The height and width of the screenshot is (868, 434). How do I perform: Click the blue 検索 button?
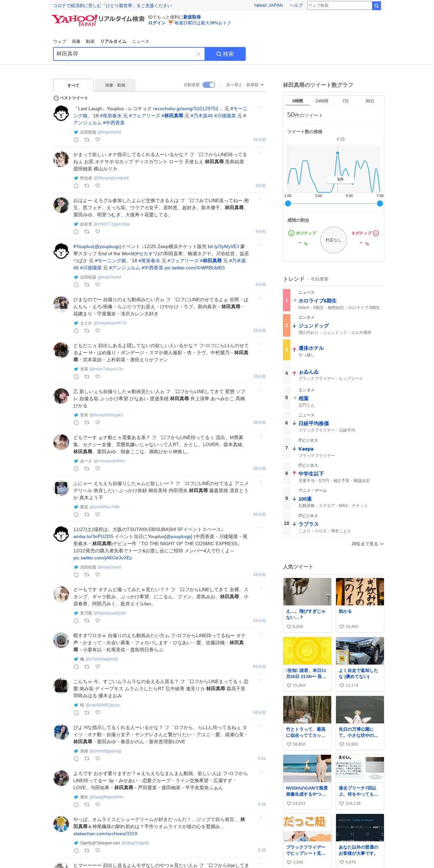point(225,54)
